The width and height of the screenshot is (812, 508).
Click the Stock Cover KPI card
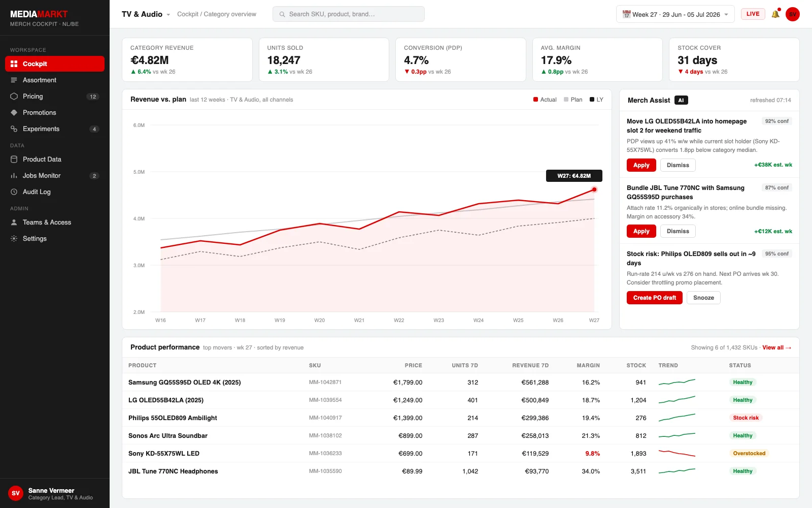734,60
